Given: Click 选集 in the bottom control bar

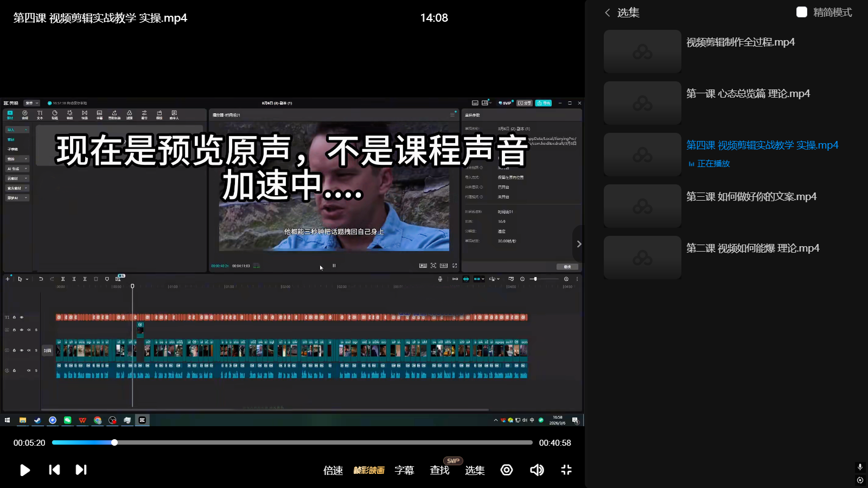Looking at the screenshot, I should [475, 470].
